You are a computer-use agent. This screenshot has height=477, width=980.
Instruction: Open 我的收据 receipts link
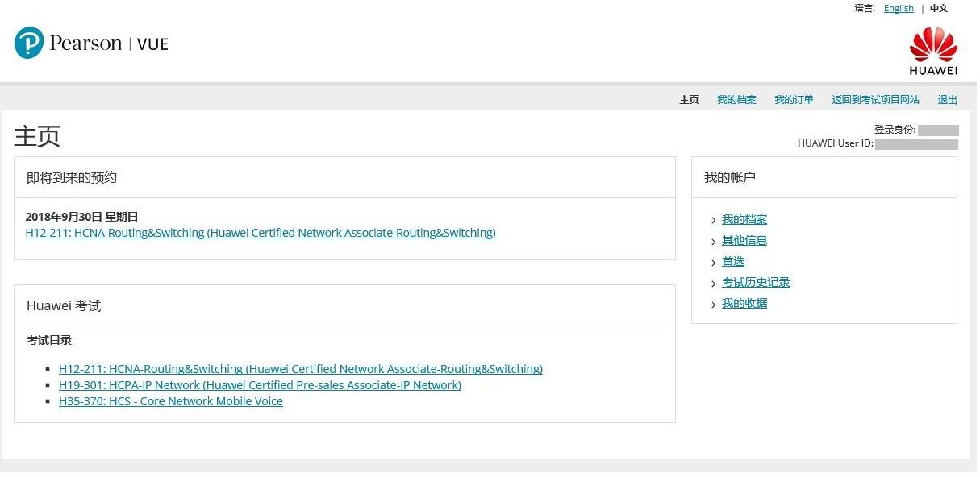(x=744, y=304)
